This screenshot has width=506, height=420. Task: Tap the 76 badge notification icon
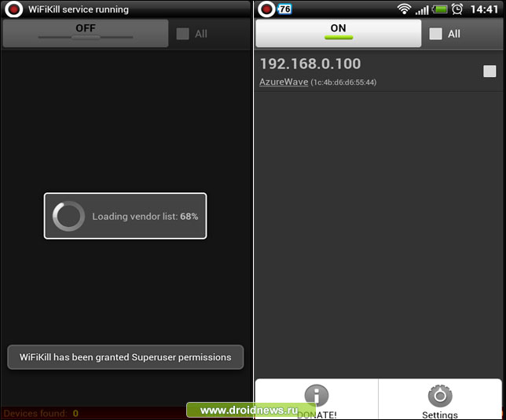284,9
